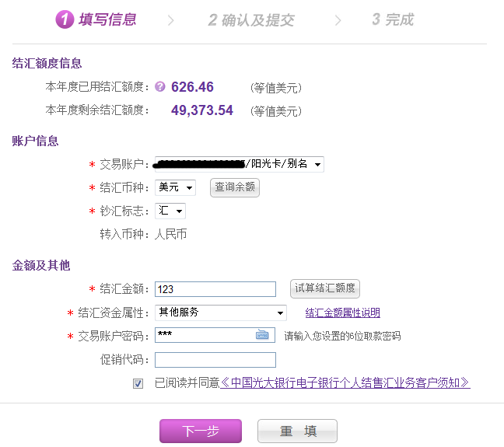Open the soft keyboard icon in password field
Viewport: 504px width, 447px height.
coord(262,335)
